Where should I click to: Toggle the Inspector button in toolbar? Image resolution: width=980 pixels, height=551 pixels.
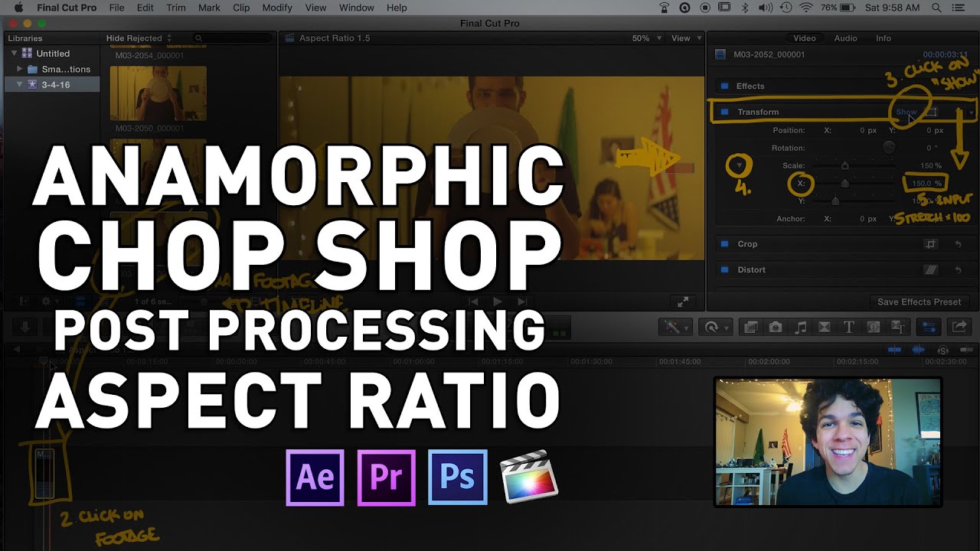pyautogui.click(x=929, y=327)
